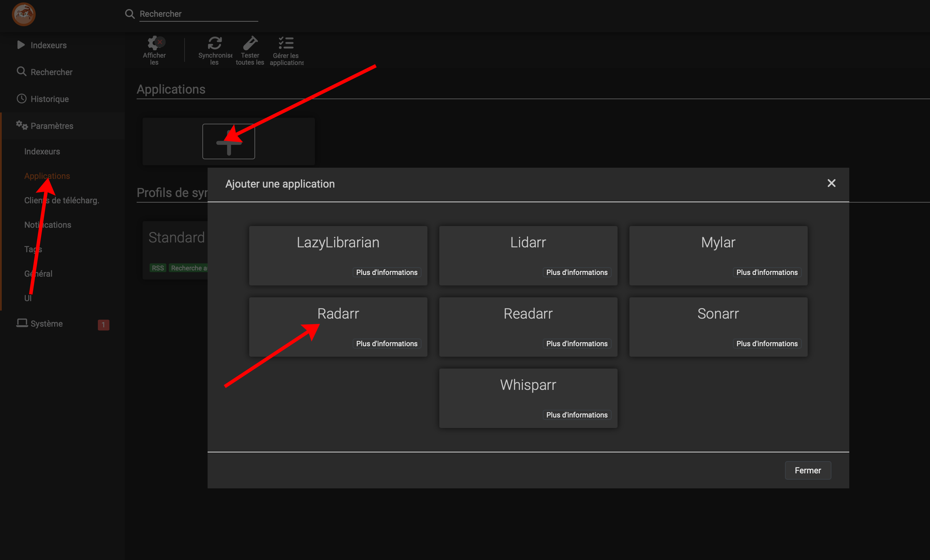Click the Synchroniser sync icon
The width and height of the screenshot is (930, 560).
tap(215, 43)
